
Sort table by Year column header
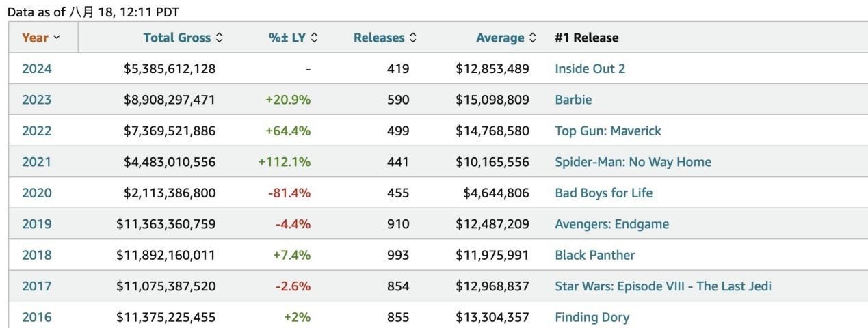pyautogui.click(x=40, y=38)
